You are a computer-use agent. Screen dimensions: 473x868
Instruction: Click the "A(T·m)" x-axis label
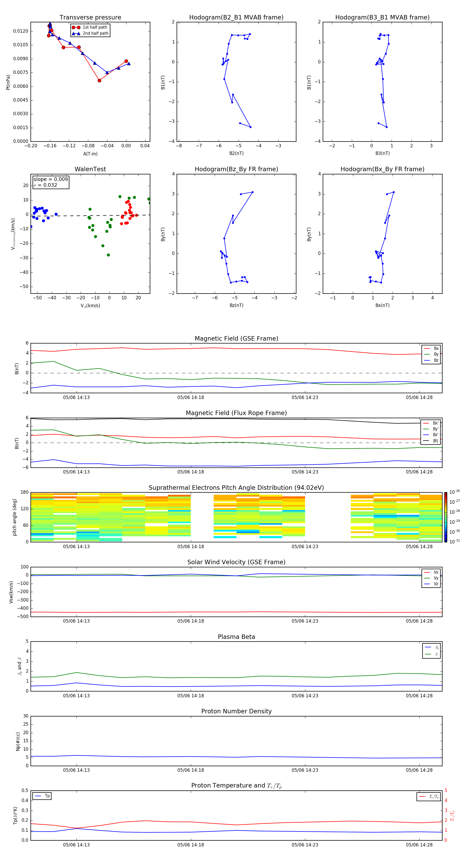(90, 154)
